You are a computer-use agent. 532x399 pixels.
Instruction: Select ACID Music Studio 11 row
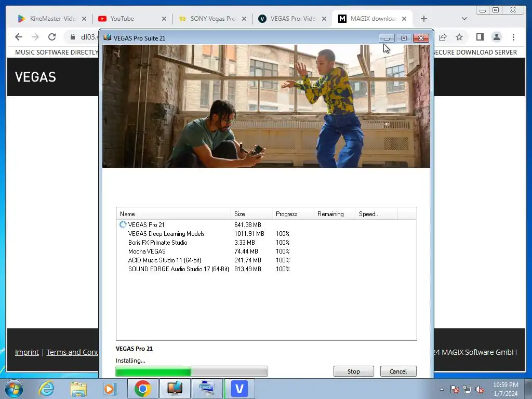pyautogui.click(x=267, y=260)
